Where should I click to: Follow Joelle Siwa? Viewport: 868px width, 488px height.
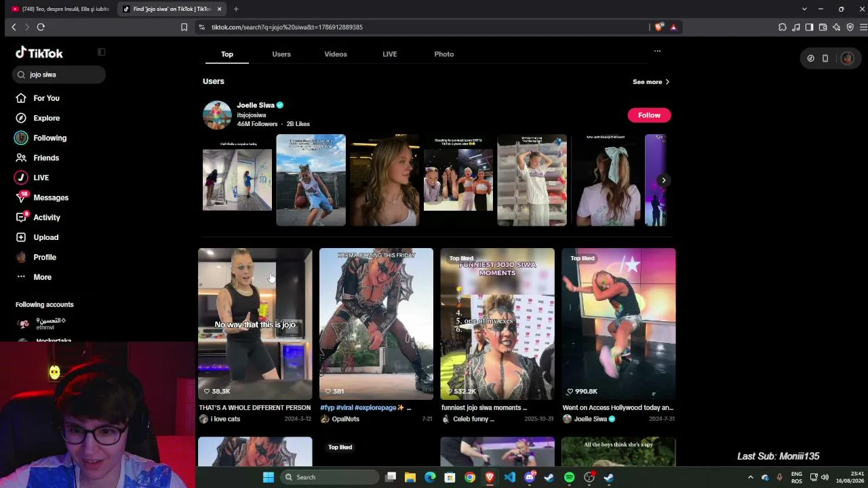click(649, 115)
